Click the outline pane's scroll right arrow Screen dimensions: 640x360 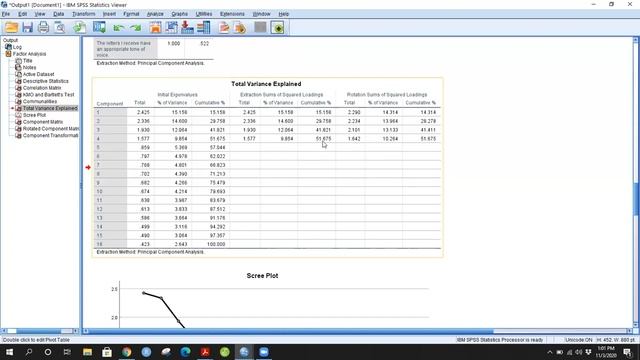pyautogui.click(x=76, y=331)
